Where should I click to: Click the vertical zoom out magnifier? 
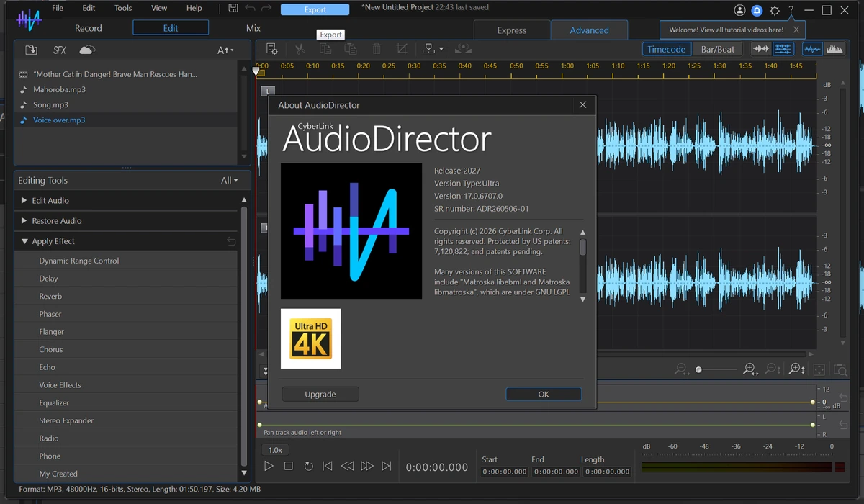pyautogui.click(x=773, y=369)
